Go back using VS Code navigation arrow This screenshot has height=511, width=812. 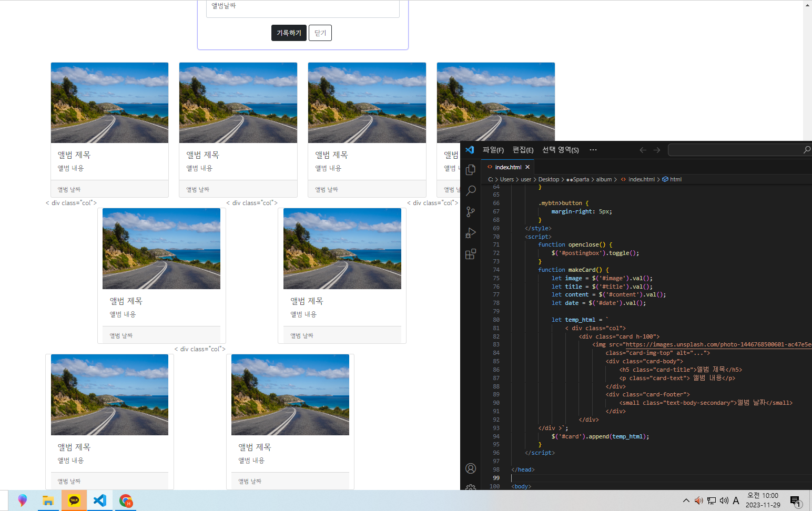[x=643, y=150]
